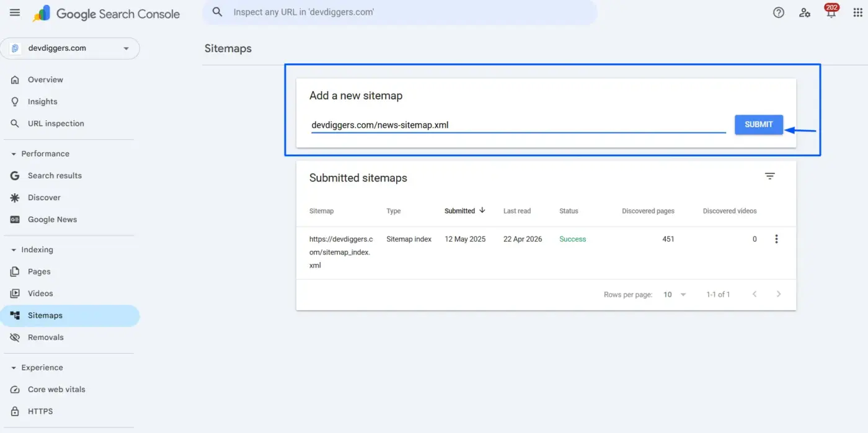Viewport: 868px width, 433px height.
Task: Click the Last read column header
Action: [517, 211]
